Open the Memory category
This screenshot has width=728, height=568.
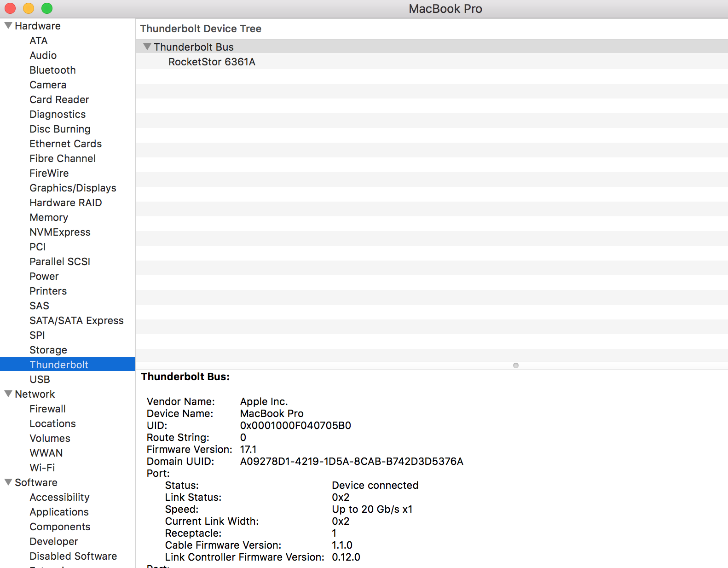coord(49,217)
